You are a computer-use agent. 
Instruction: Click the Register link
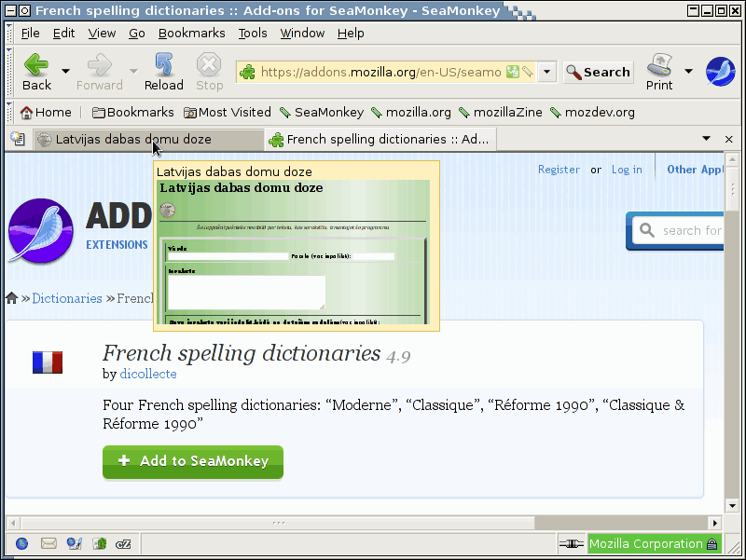click(559, 170)
